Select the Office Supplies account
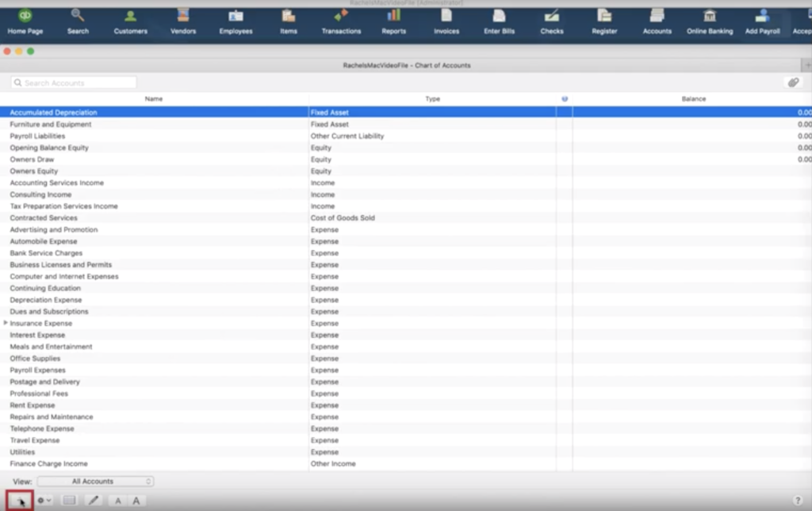 406,359
